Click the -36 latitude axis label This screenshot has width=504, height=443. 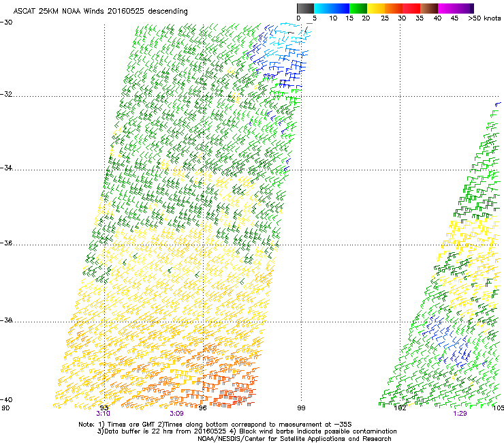coord(6,243)
